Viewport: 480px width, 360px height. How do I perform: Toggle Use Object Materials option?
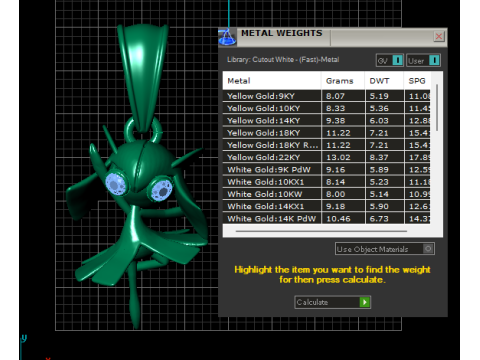pyautogui.click(x=385, y=249)
